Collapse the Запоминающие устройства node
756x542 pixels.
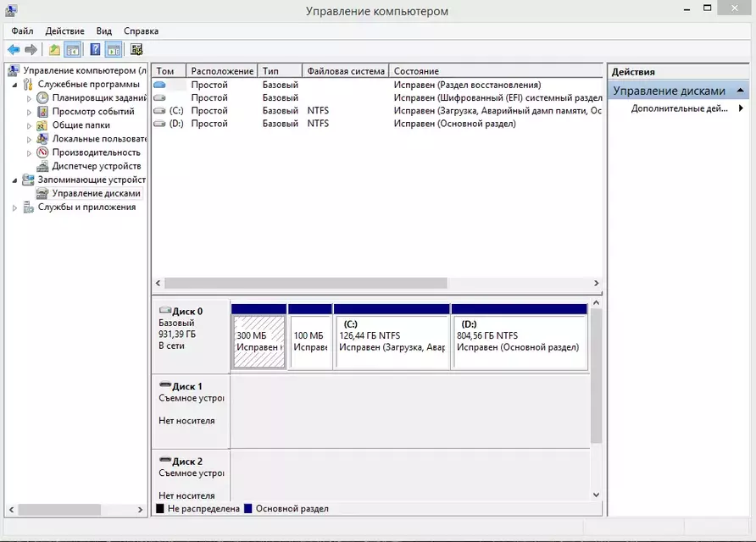click(15, 180)
